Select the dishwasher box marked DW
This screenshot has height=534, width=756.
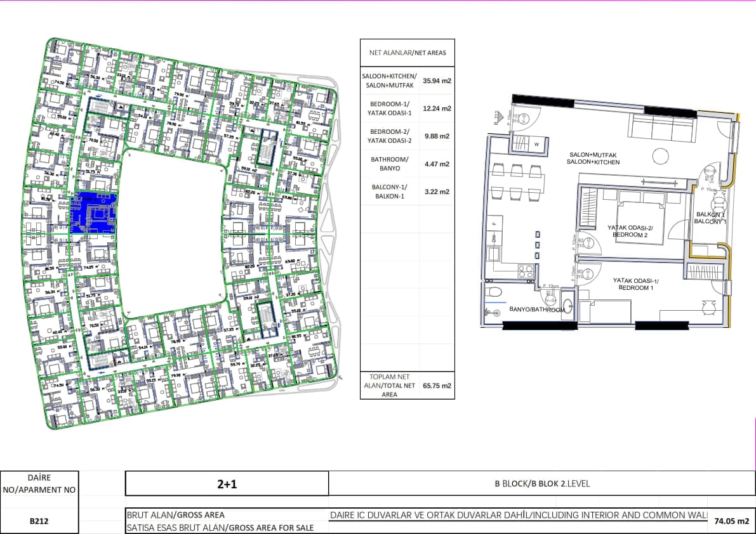494,239
